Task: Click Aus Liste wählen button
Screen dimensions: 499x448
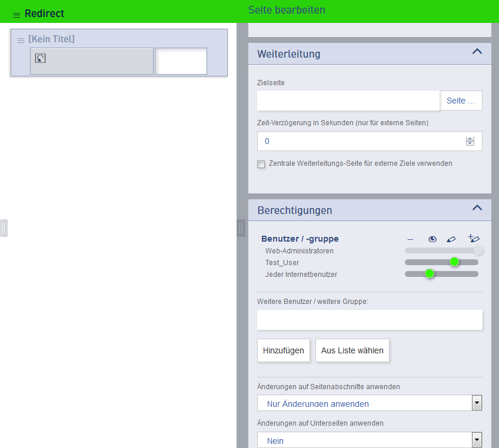Action: pos(352,350)
